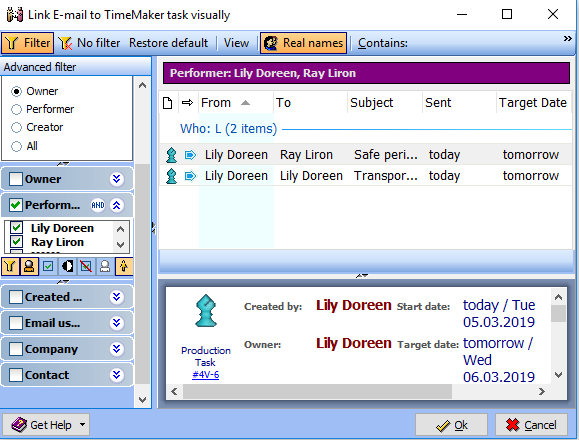579x440 pixels.
Task: Open the View menu in the toolbar
Action: pos(236,43)
